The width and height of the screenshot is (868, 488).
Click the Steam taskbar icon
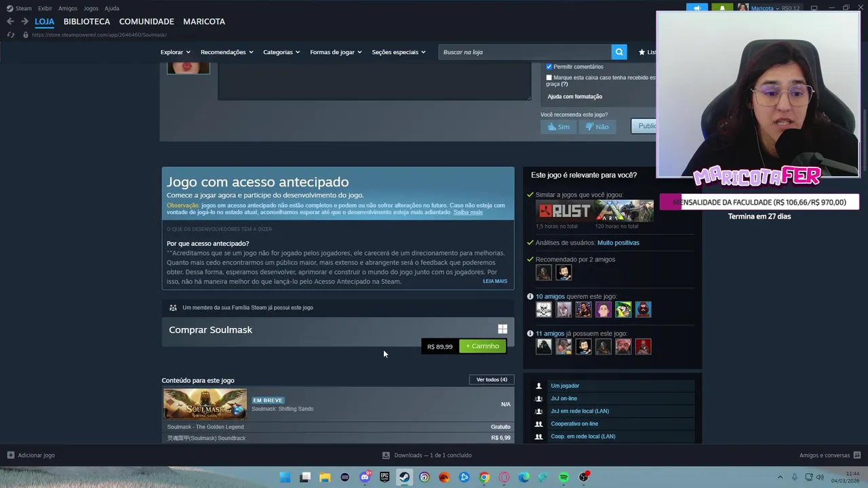pyautogui.click(x=404, y=477)
